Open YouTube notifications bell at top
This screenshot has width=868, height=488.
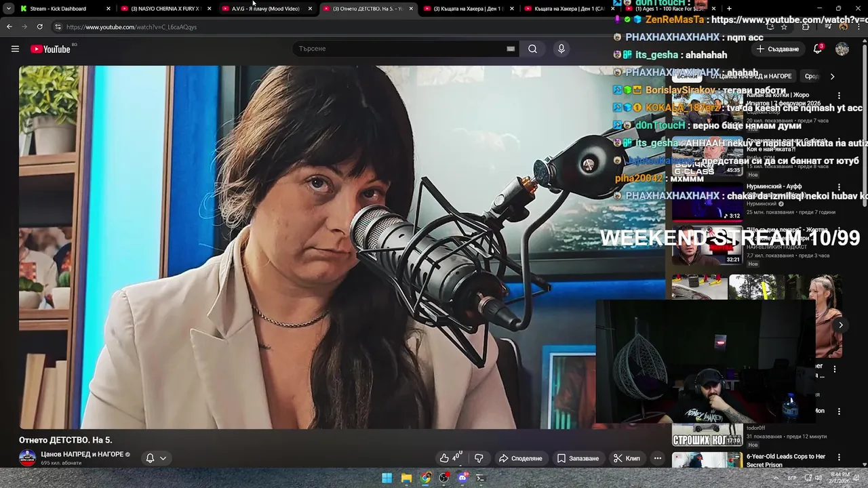[818, 49]
